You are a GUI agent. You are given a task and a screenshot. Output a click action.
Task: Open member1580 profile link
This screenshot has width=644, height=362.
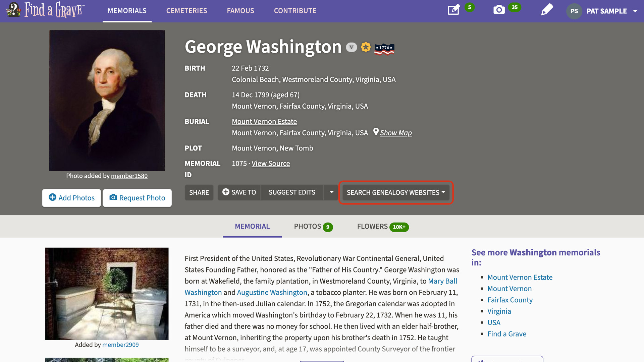[129, 176]
